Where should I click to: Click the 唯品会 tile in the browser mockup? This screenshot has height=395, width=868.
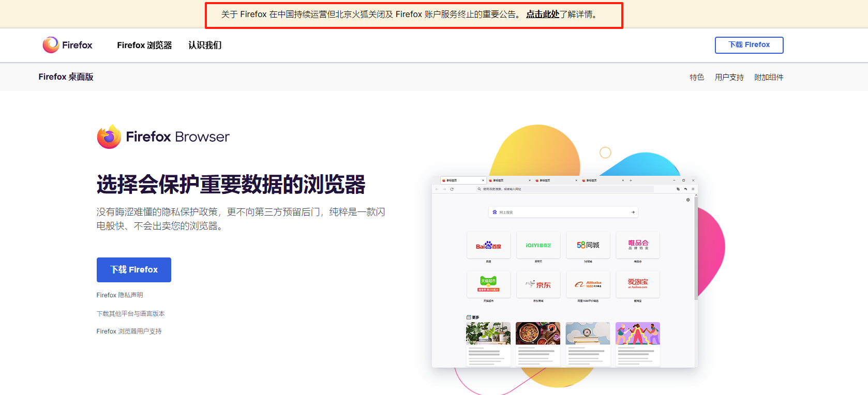pyautogui.click(x=638, y=245)
